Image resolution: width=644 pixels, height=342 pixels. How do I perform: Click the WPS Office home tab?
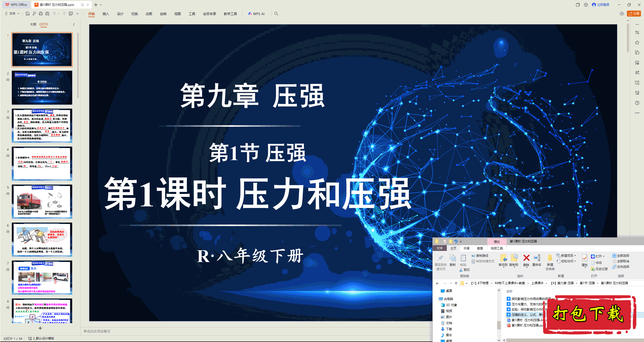pos(16,5)
